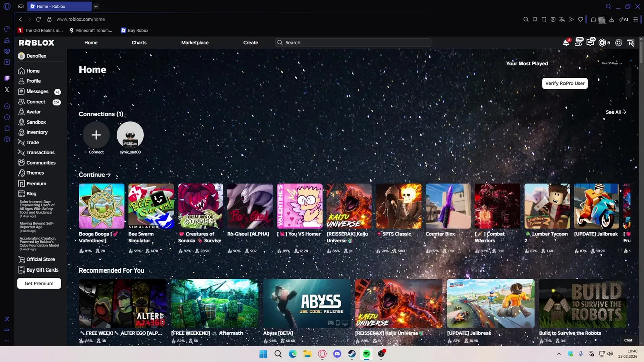644x362 pixels.
Task: Go to Create in the top navigation
Action: pos(251,43)
